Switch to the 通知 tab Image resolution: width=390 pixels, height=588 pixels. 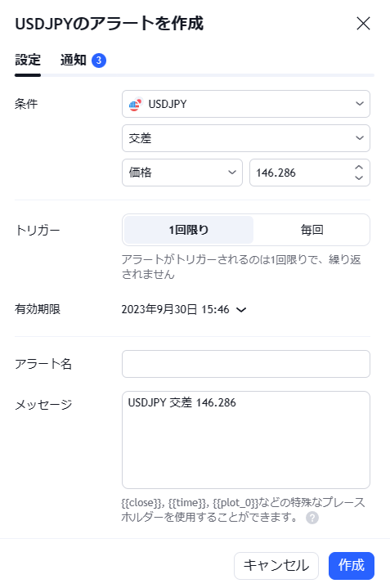pos(73,60)
